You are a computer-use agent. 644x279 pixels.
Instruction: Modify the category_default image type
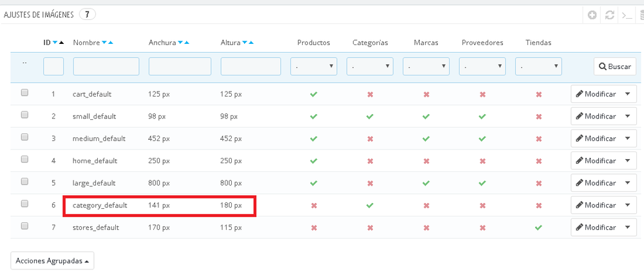point(596,205)
